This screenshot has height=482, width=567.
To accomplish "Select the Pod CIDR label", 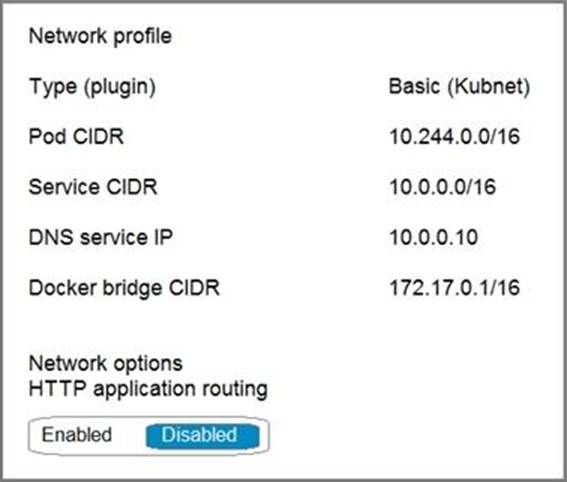I will 76,137.
